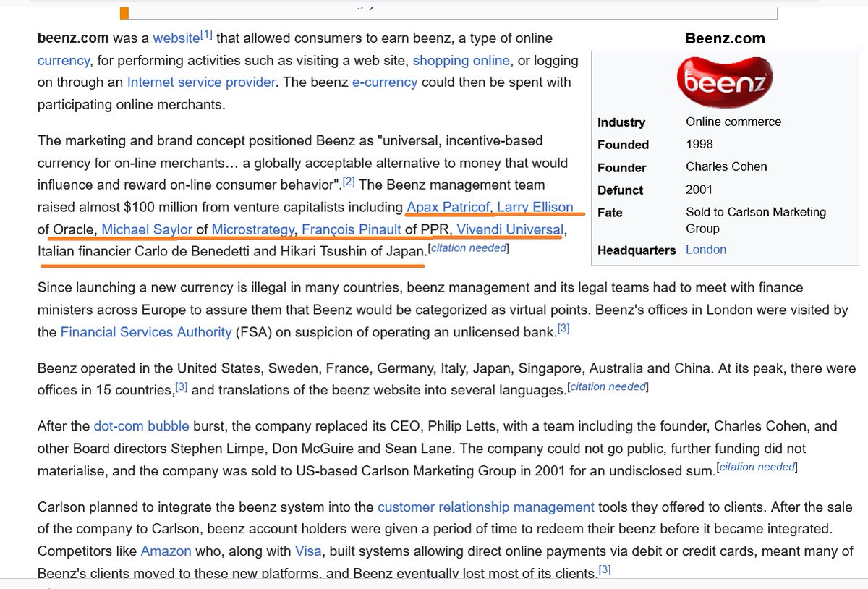Click the '1998' founded value

(x=699, y=144)
